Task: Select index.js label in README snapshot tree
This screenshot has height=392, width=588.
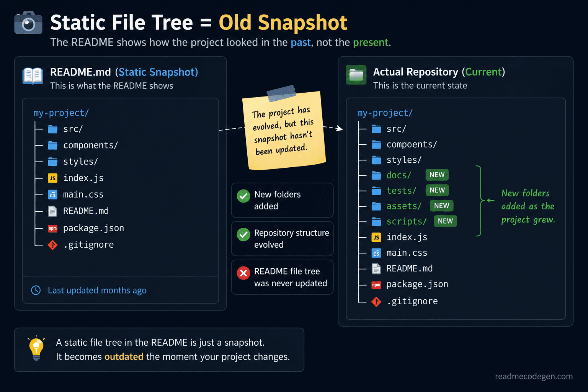Action: [x=83, y=178]
